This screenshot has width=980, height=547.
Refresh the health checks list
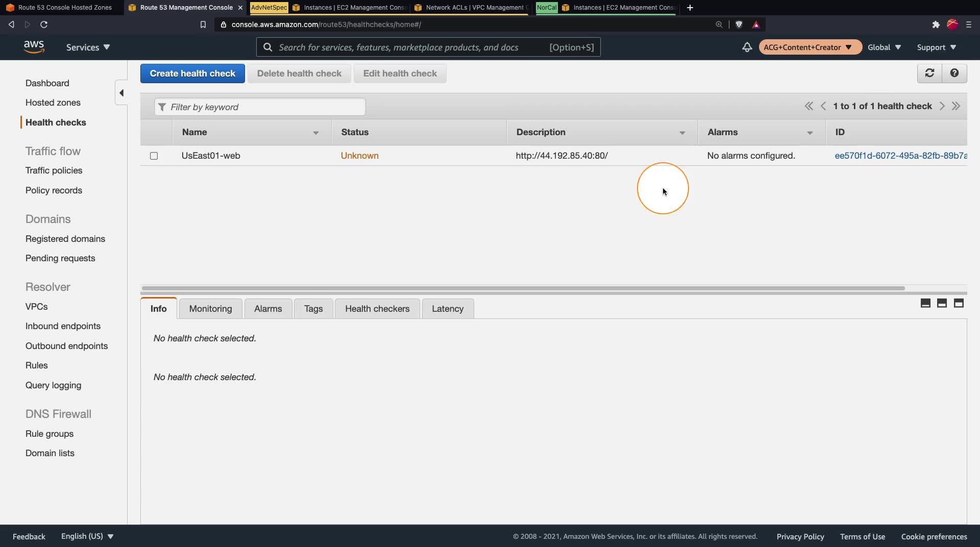click(x=929, y=73)
